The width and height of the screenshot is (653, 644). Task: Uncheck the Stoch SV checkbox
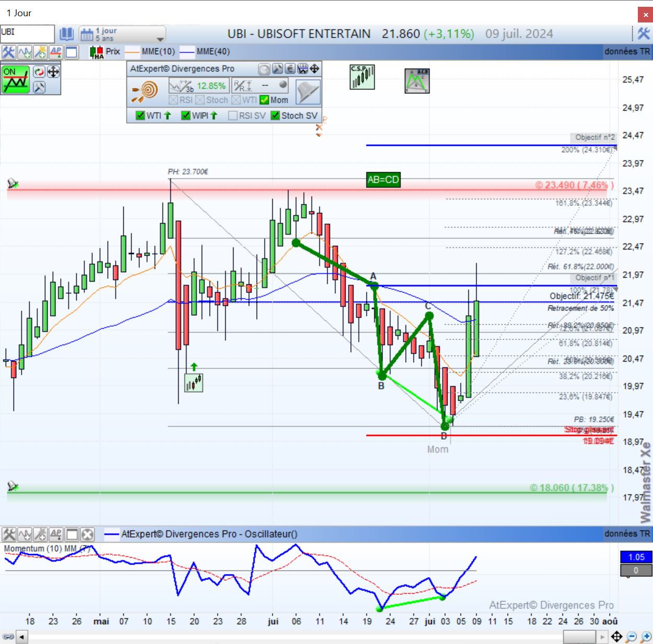(276, 116)
